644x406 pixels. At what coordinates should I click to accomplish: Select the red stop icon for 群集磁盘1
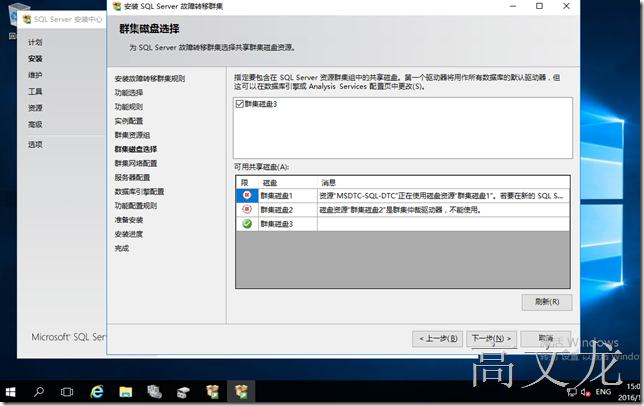[x=247, y=195]
